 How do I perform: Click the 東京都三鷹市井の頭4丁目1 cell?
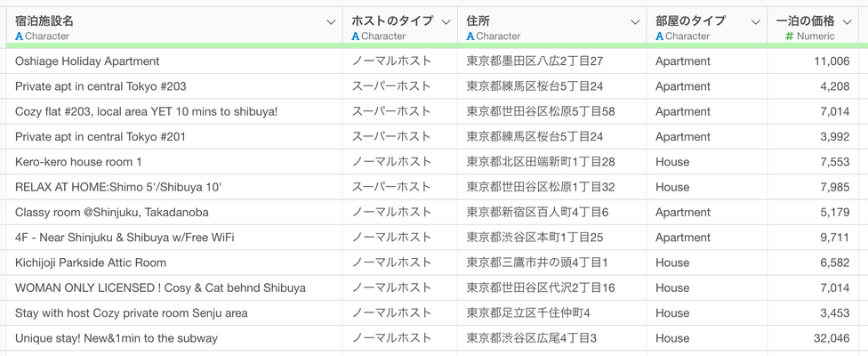click(x=537, y=263)
